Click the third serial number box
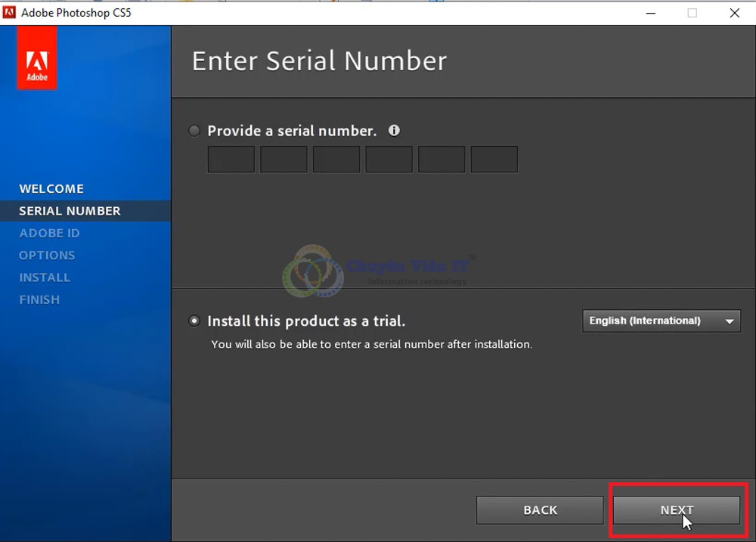The image size is (756, 542). (336, 160)
